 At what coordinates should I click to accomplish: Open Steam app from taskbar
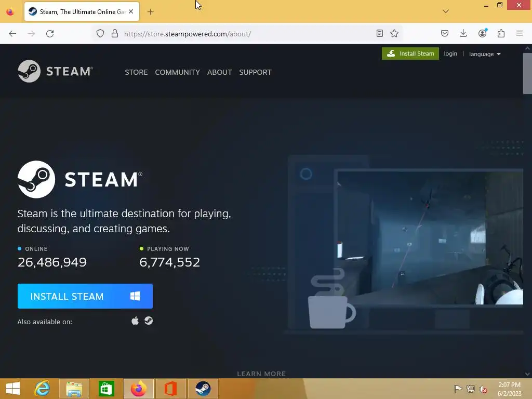point(203,389)
